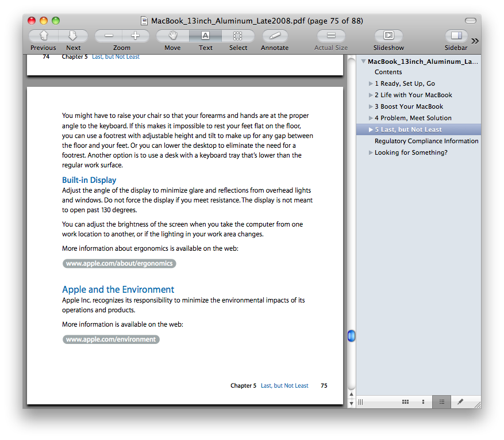The width and height of the screenshot is (504, 440).
Task: Click the PDF document proxy icon in title
Action: 144,21
